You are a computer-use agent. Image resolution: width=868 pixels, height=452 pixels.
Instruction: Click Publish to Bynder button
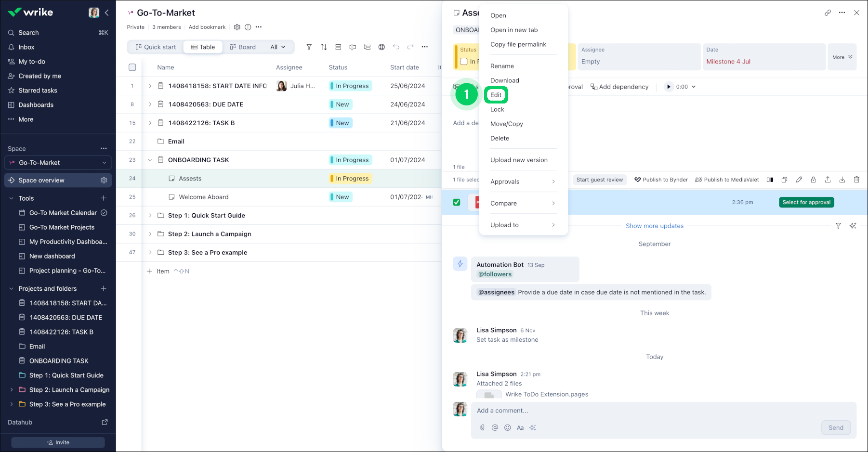(661, 180)
